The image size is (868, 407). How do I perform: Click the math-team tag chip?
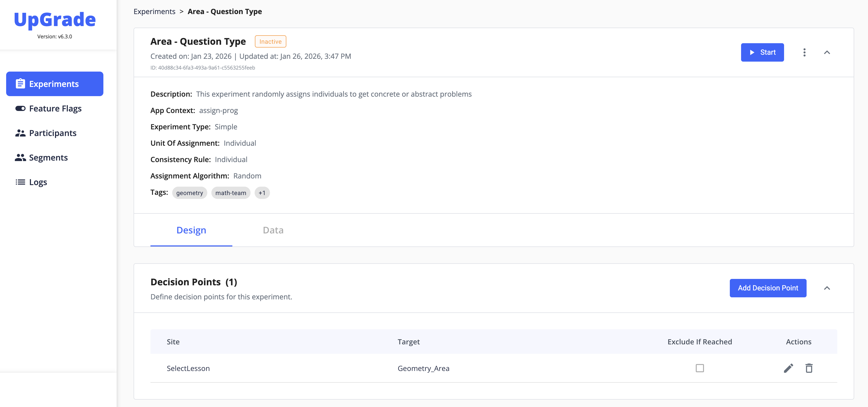pyautogui.click(x=231, y=193)
